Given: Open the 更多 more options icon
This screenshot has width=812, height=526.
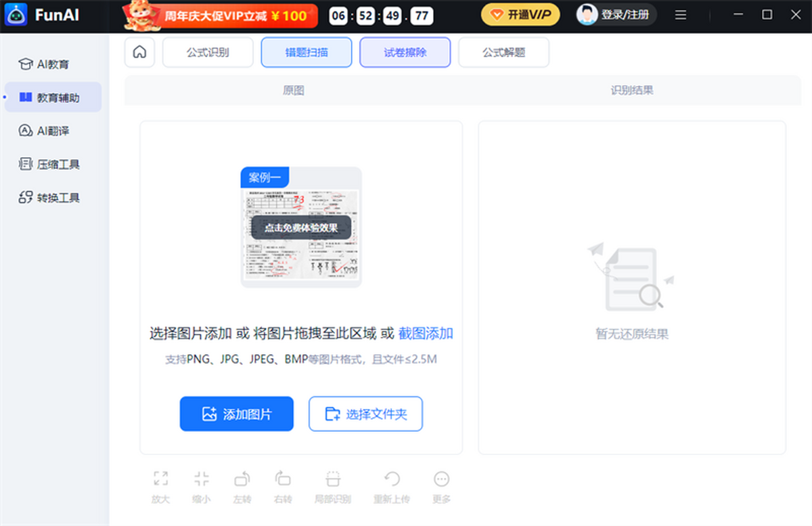Looking at the screenshot, I should pyautogui.click(x=441, y=479).
